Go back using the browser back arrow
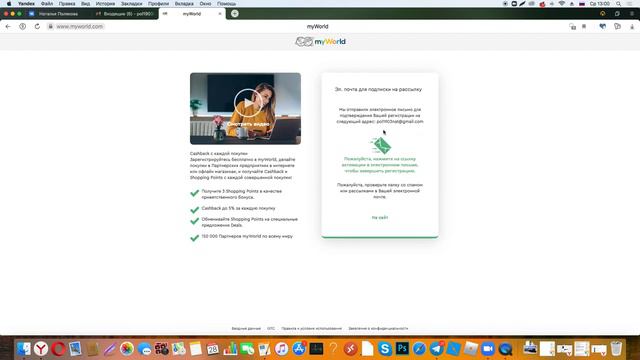Viewport: 640px width, 360px height. (x=8, y=27)
